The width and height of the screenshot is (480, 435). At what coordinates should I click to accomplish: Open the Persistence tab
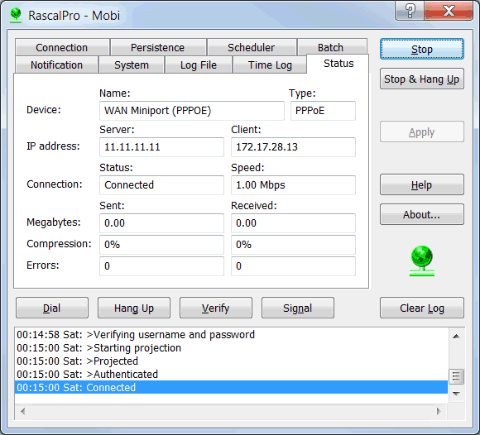click(x=158, y=47)
